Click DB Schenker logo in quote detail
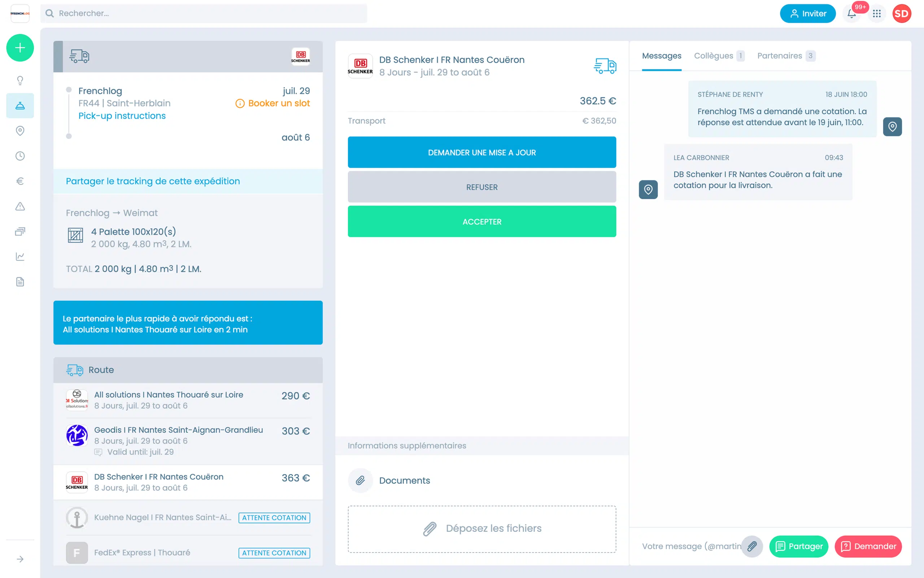This screenshot has width=924, height=578. click(360, 66)
